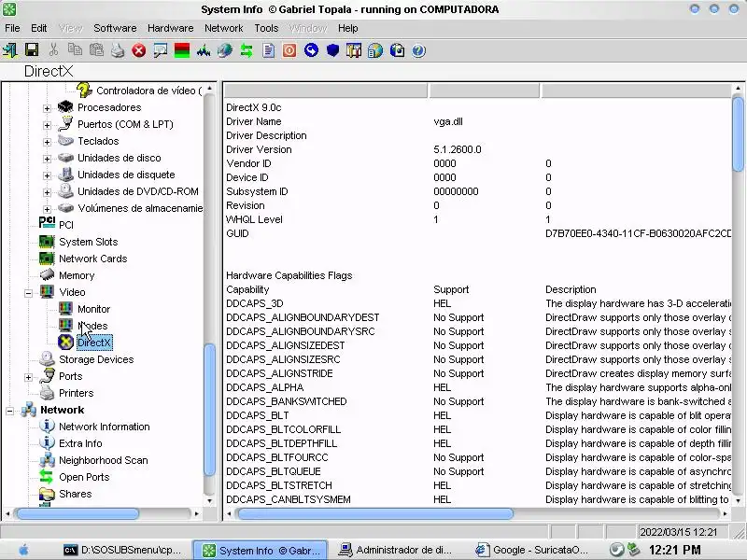Click the document report icon
The height and width of the screenshot is (560, 747).
pos(268,50)
